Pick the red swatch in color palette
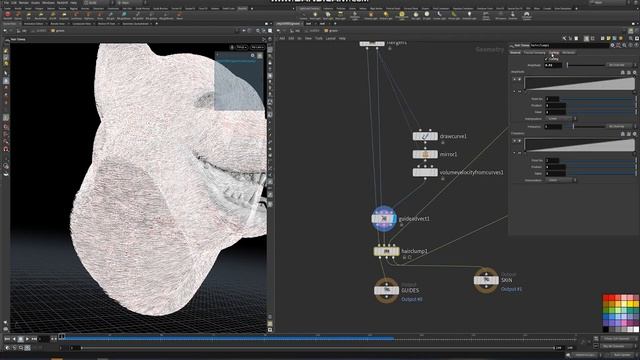 606,299
